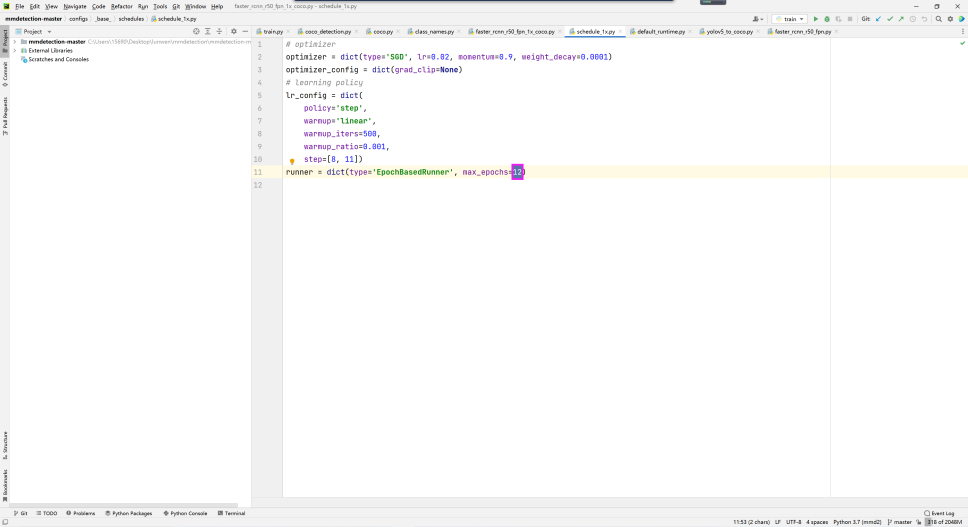The width and height of the screenshot is (968, 527).
Task: Open Project panel options gear
Action: click(x=233, y=31)
